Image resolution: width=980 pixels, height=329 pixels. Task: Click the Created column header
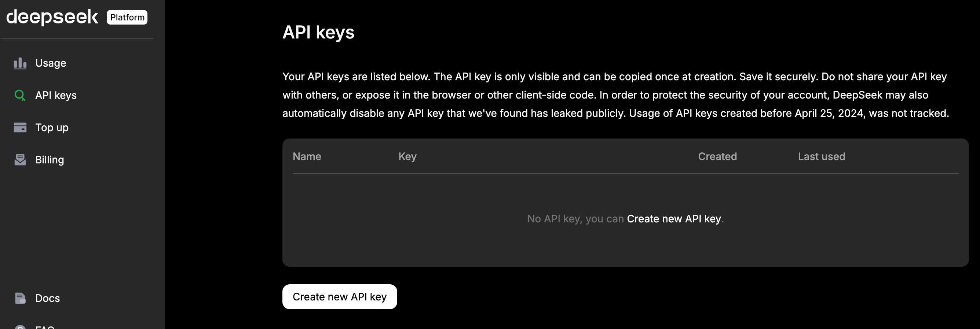[717, 156]
